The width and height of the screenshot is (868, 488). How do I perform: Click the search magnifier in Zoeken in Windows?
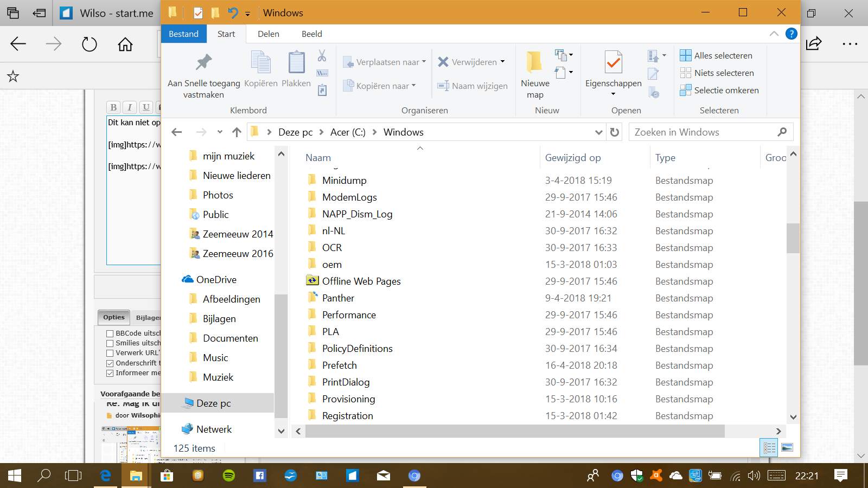[x=782, y=132]
